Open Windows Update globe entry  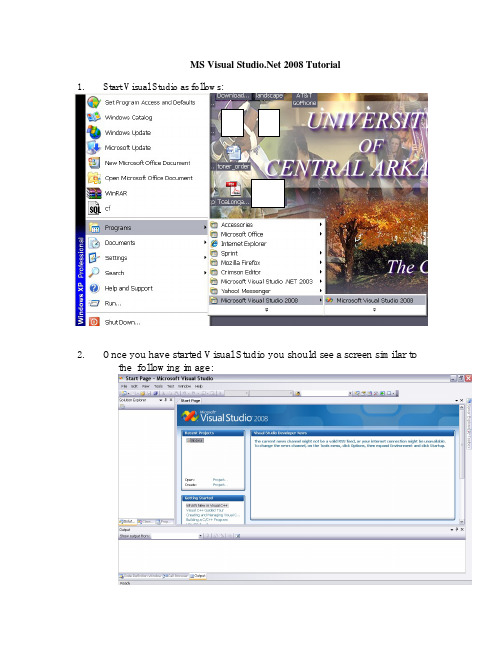pyautogui.click(x=147, y=132)
